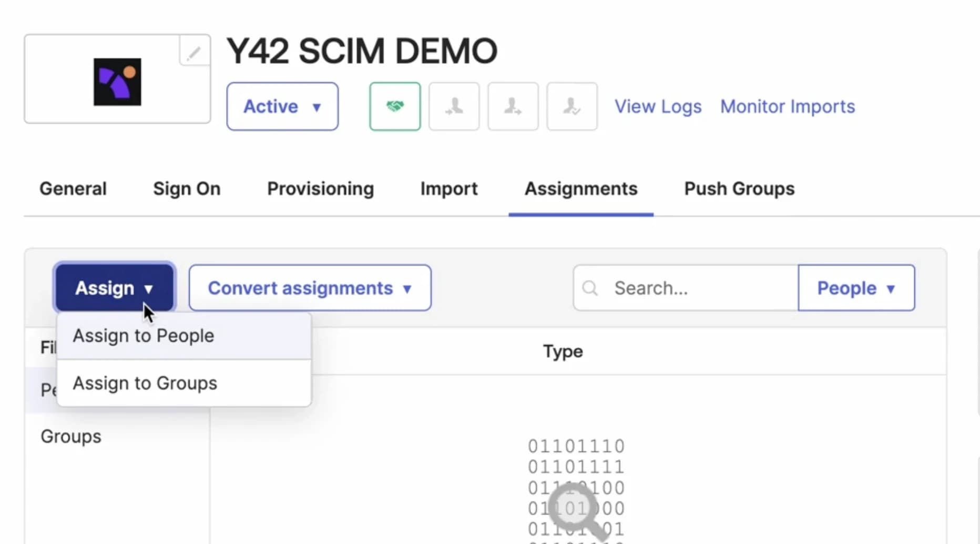Click the edit logo pencil icon
This screenshot has height=544, width=980.
click(x=195, y=52)
